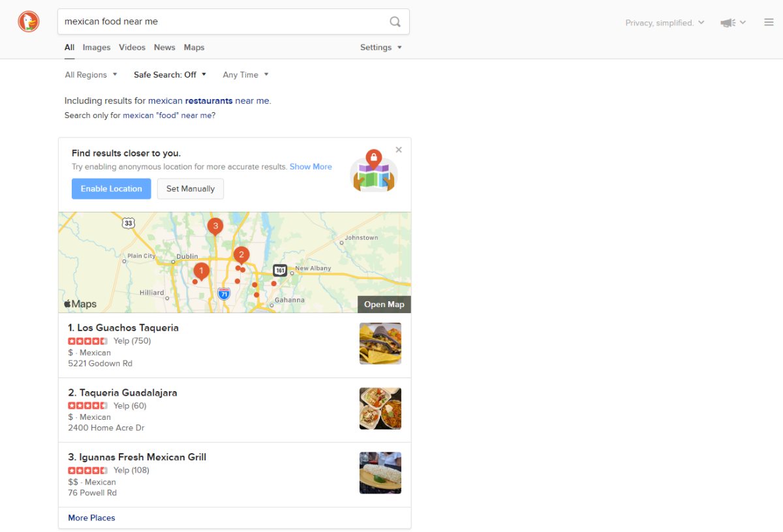Image resolution: width=783 pixels, height=532 pixels.
Task: Click Yelp (60) review count
Action: tap(130, 406)
